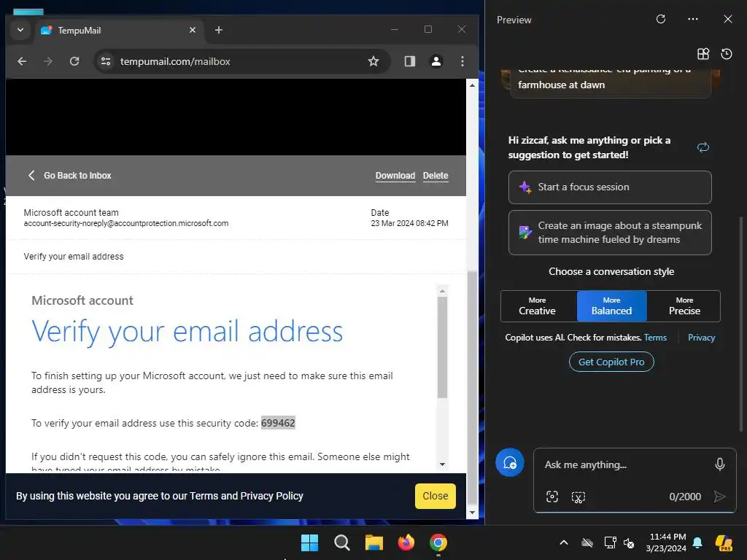Select More Creative conversation style
The height and width of the screenshot is (560, 747).
pyautogui.click(x=538, y=306)
